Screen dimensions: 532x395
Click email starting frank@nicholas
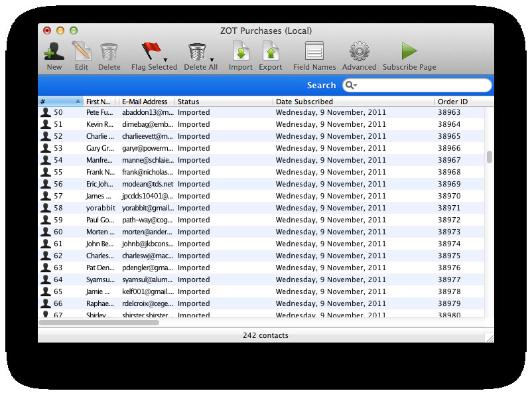(x=147, y=172)
